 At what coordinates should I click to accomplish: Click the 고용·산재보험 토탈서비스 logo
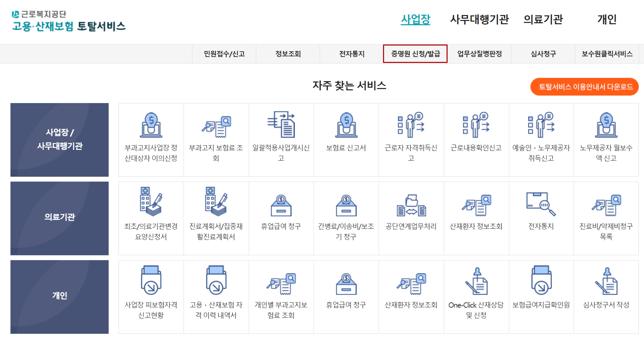(69, 21)
